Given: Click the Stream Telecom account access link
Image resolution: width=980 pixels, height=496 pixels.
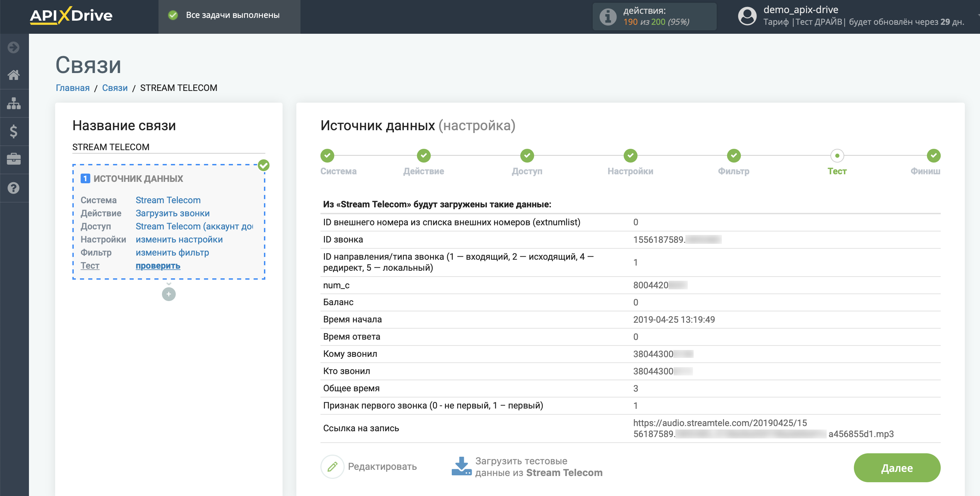Looking at the screenshot, I should [x=194, y=226].
